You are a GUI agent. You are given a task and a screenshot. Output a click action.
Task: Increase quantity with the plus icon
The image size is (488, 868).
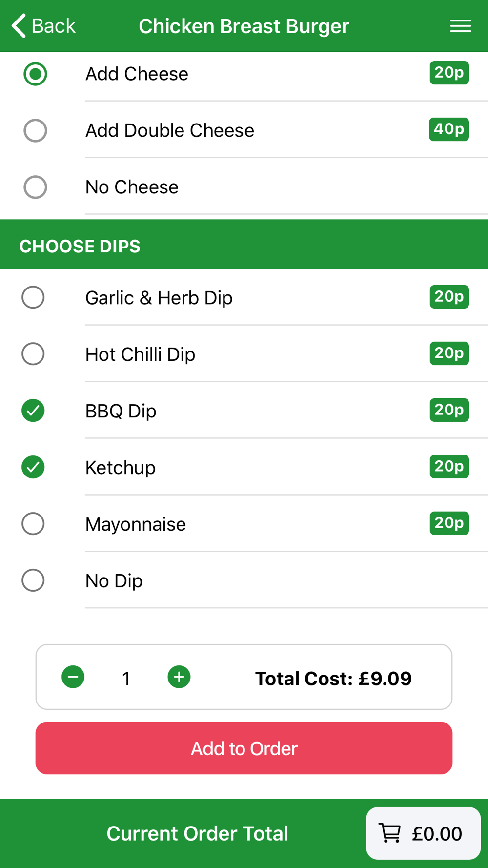[x=179, y=677]
